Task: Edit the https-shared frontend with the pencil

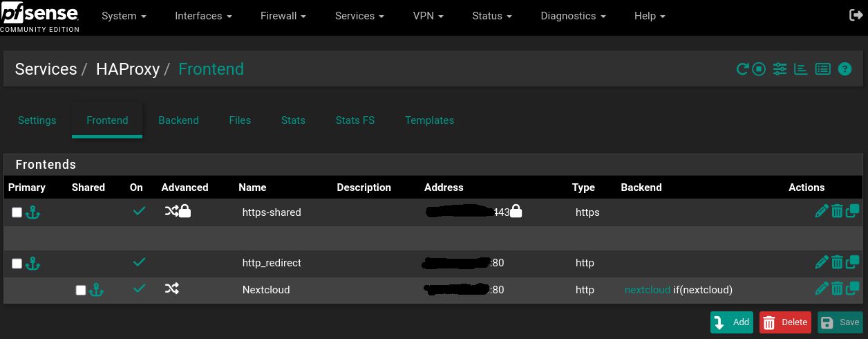Action: click(x=821, y=212)
